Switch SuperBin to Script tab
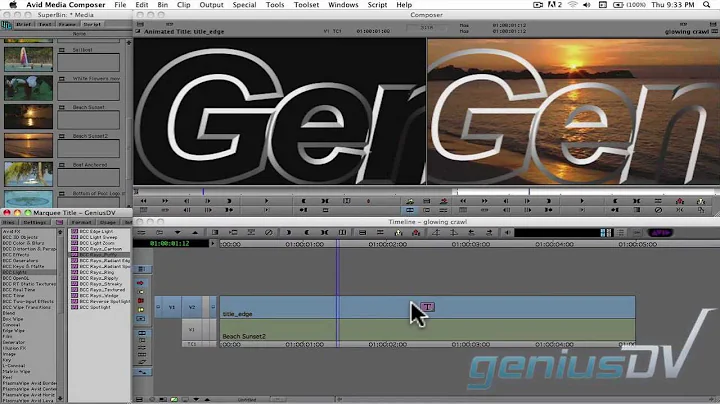The width and height of the screenshot is (720, 404). click(92, 24)
